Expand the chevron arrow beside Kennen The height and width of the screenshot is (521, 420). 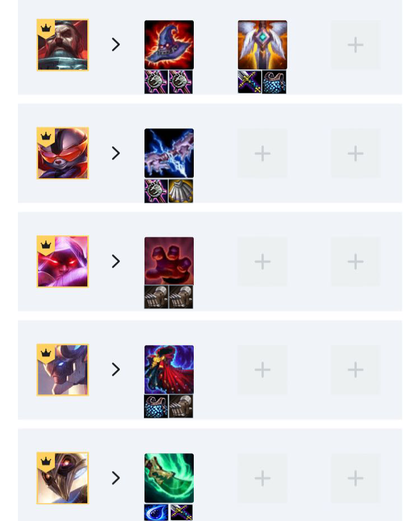pos(115,153)
